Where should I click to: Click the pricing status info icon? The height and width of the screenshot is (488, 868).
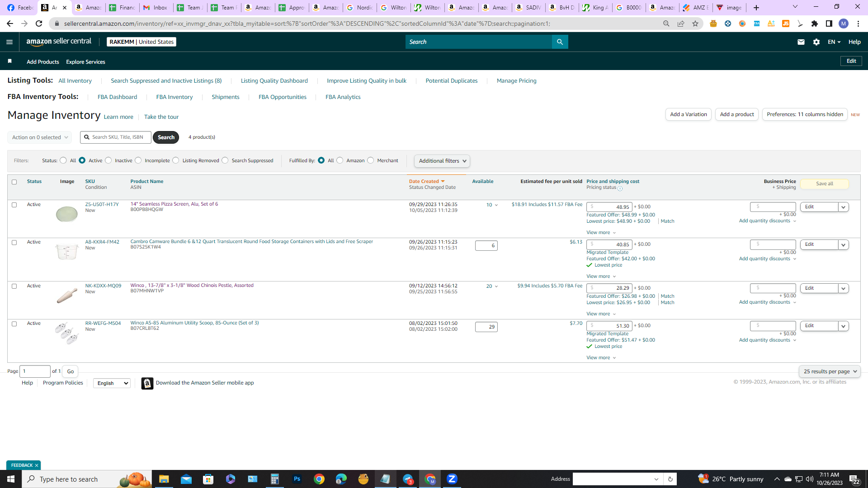point(620,188)
